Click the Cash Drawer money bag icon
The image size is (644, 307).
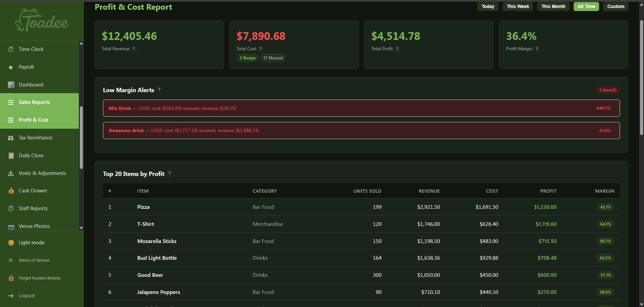tap(11, 191)
